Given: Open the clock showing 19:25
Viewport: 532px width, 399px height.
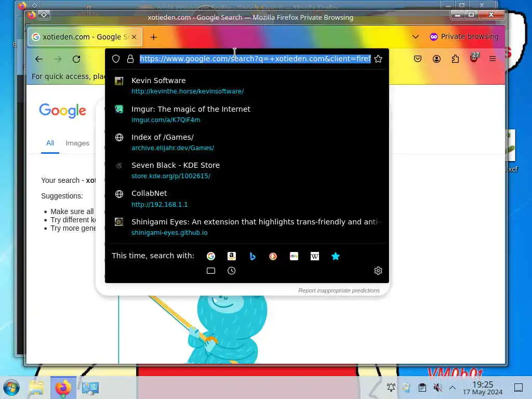Looking at the screenshot, I should [483, 388].
